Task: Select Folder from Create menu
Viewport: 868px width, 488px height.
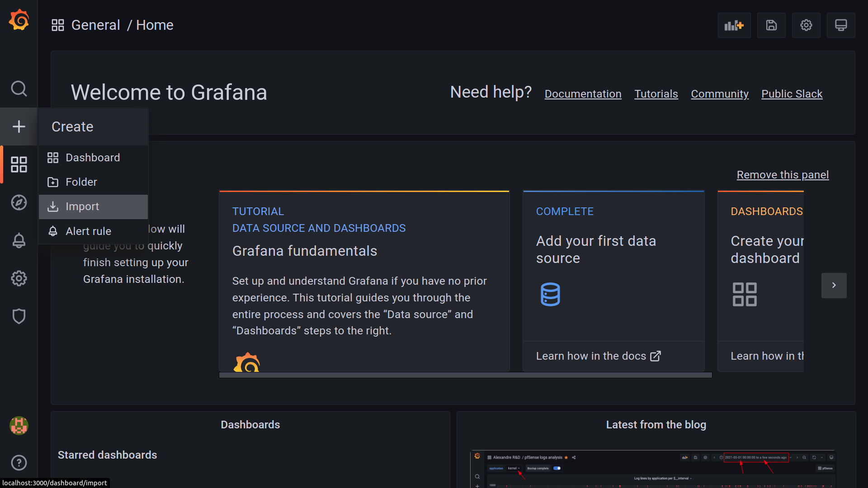Action: 81,182
